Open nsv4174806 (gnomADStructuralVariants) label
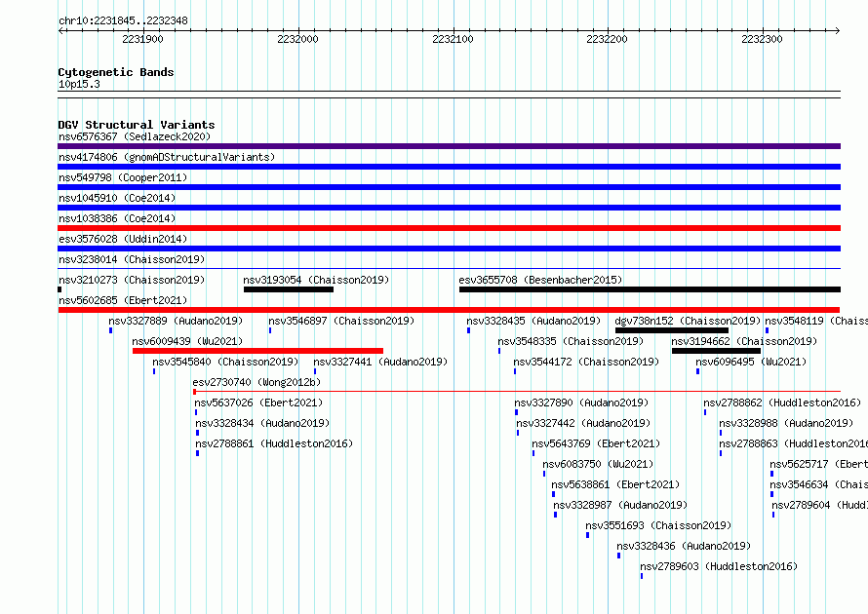The width and height of the screenshot is (868, 614). click(167, 157)
